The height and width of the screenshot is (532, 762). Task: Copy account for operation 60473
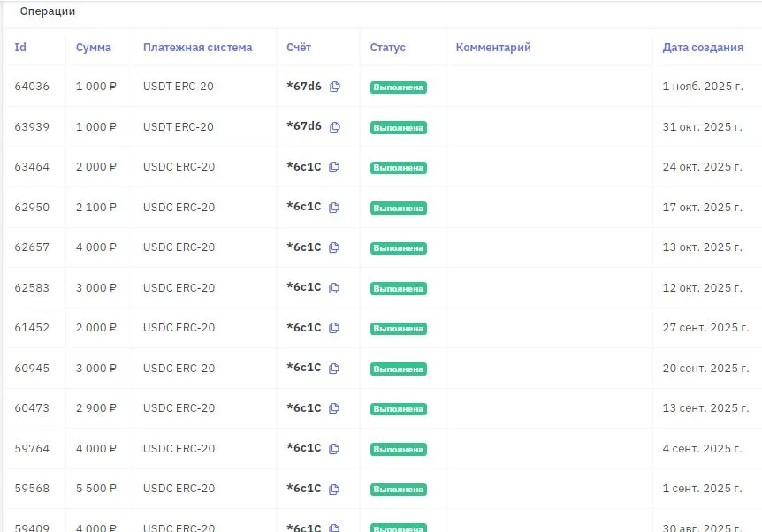coord(334,408)
